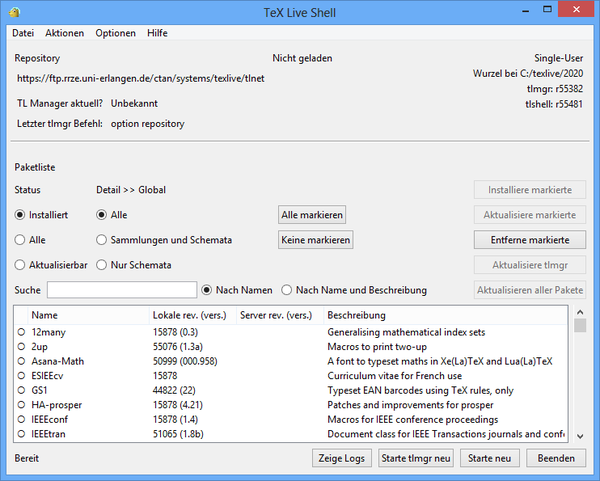600x481 pixels.
Task: Open the Aktionen menu
Action: click(64, 33)
